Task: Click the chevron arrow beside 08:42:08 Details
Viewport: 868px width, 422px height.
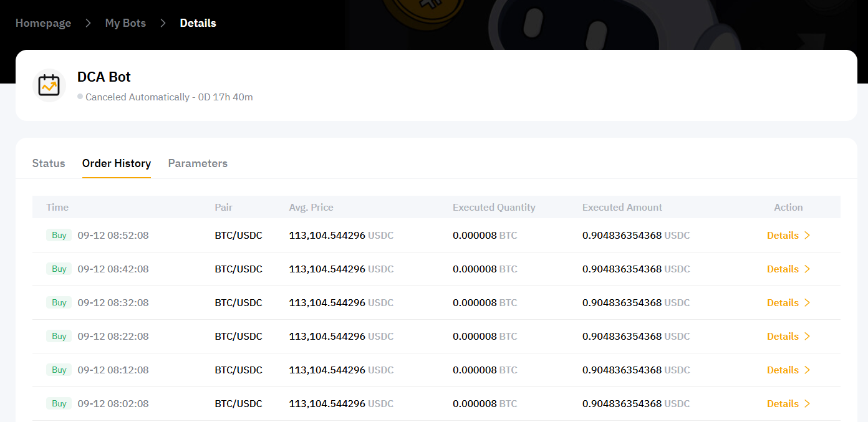Action: [x=807, y=269]
